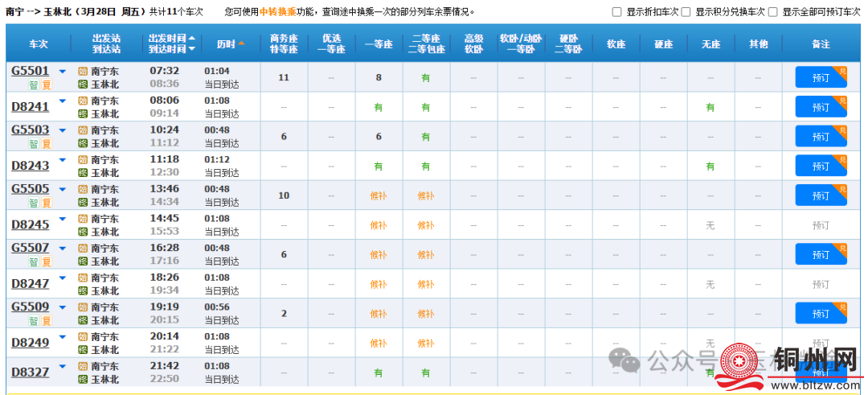Click the down sort arrow beside 到达时间
The width and height of the screenshot is (868, 395).
point(192,49)
